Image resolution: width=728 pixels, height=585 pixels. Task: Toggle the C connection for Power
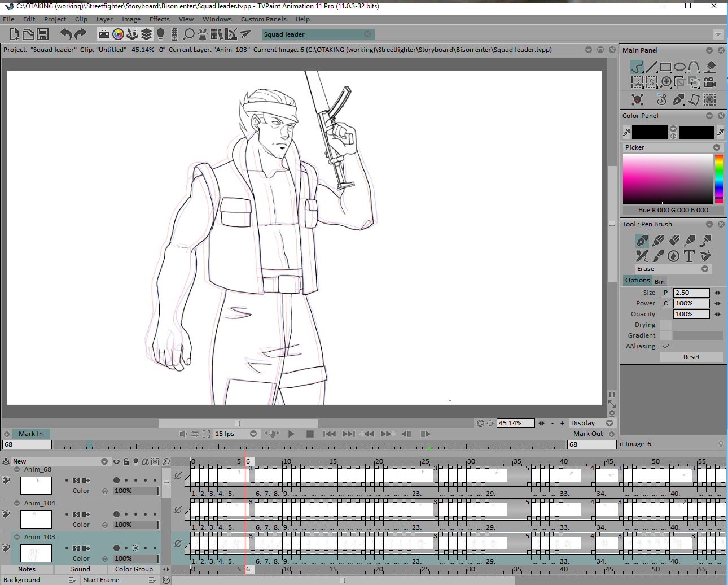(x=666, y=303)
